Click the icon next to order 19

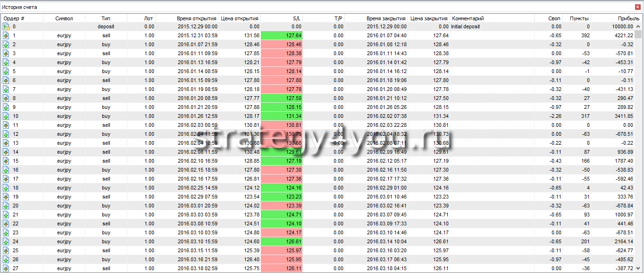point(6,197)
